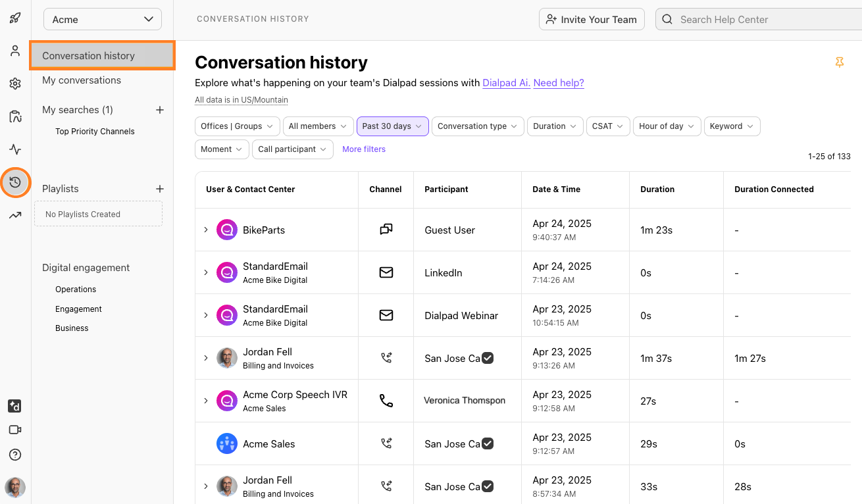Click the phone icon for Veronica Thompson row
862x504 pixels.
[x=386, y=401]
